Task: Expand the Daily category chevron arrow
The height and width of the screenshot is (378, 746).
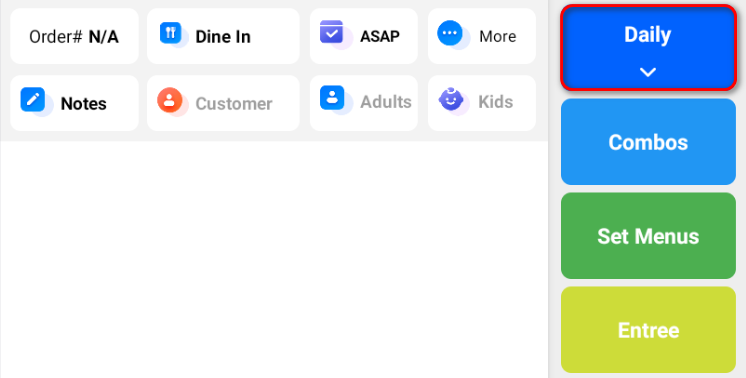Action: (x=648, y=72)
